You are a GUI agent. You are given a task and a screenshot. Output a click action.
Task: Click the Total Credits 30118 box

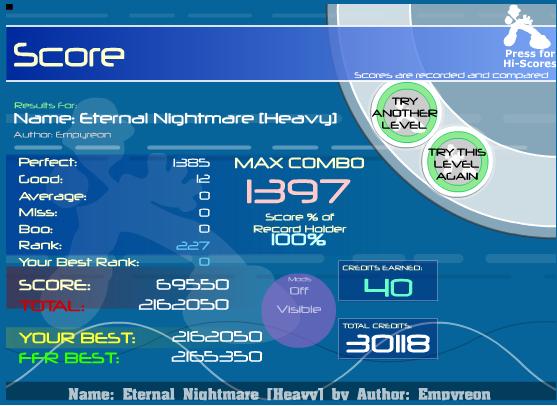tap(388, 339)
